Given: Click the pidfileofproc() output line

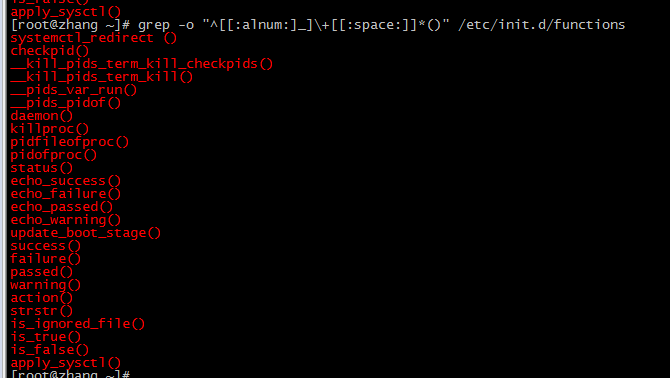Looking at the screenshot, I should [70, 142].
